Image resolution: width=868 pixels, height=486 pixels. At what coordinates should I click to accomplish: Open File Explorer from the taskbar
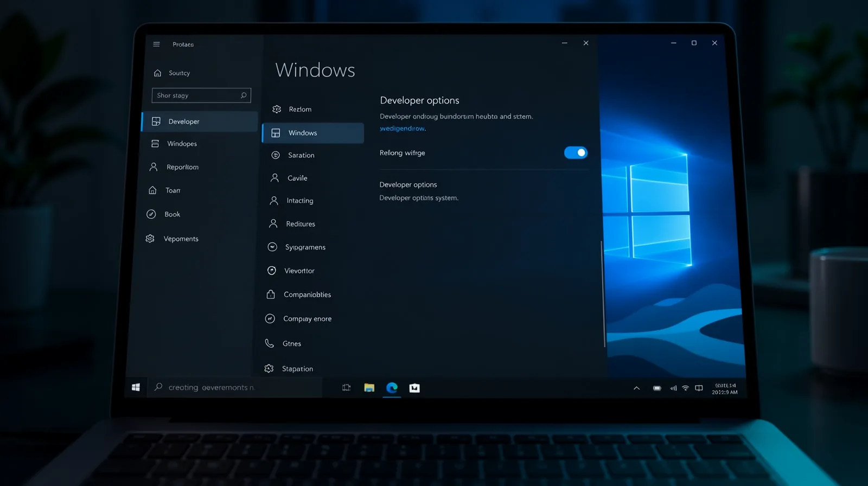369,388
